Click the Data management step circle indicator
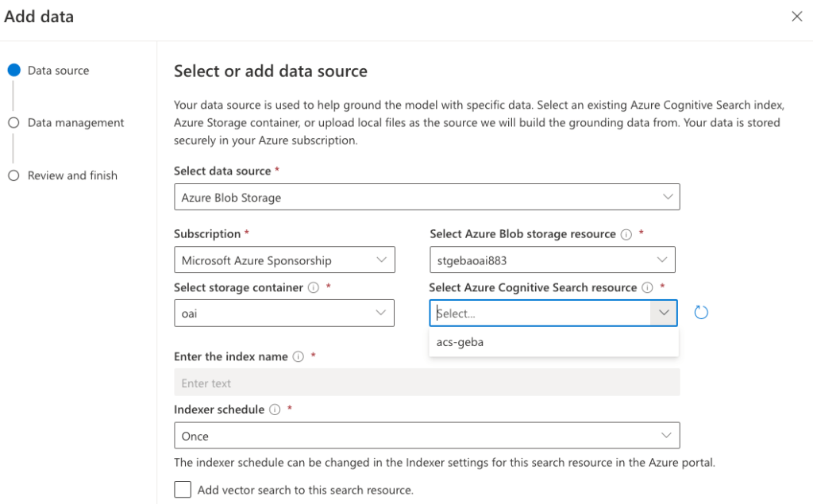The height and width of the screenshot is (504, 813). coord(13,123)
